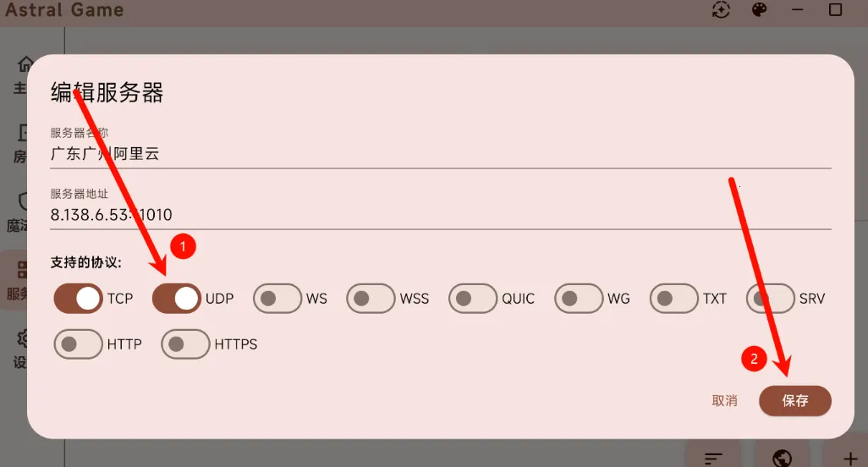This screenshot has width=868, height=467.
Task: Enable the WS protocol toggle
Action: tap(277, 299)
